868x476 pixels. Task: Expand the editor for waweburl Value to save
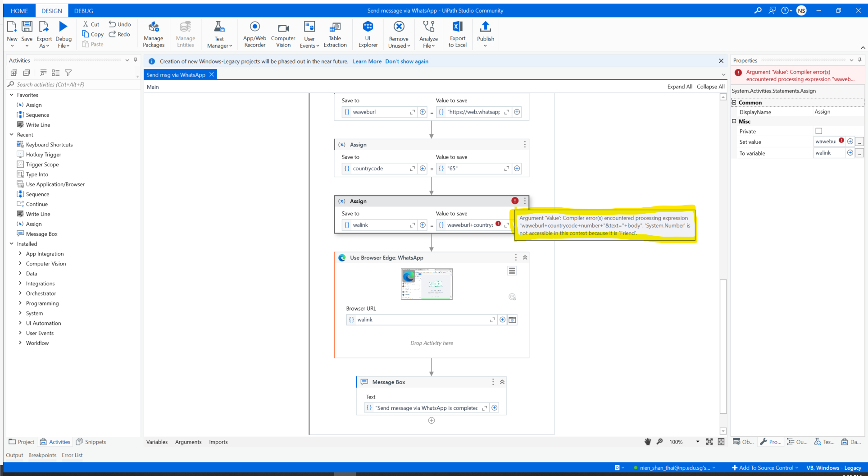click(507, 112)
